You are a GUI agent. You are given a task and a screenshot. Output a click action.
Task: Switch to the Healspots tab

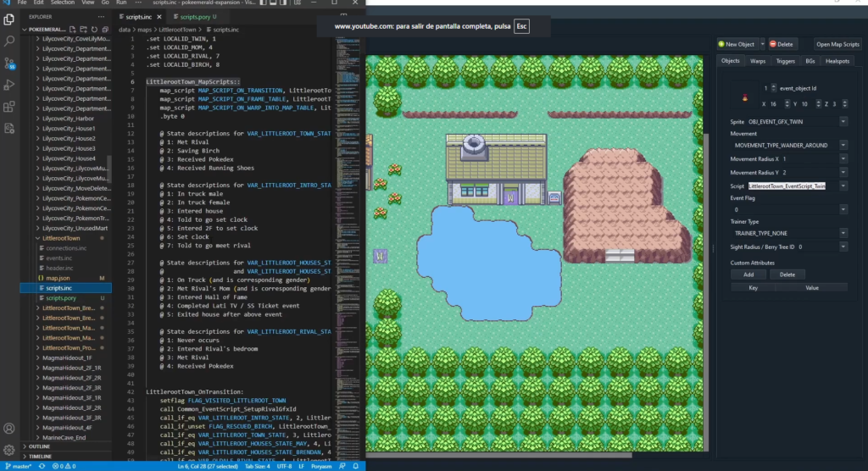click(x=837, y=61)
